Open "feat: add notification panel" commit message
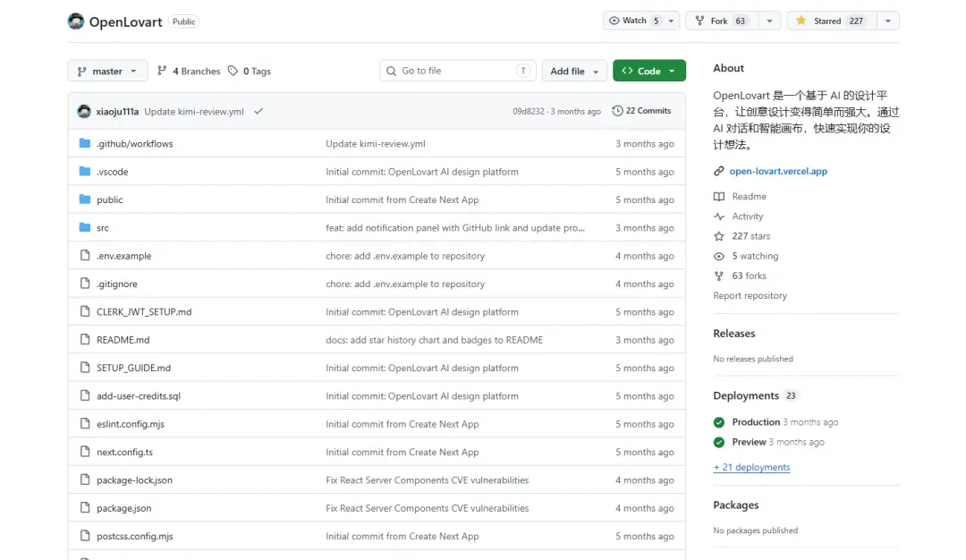This screenshot has width=966, height=560. (x=455, y=228)
